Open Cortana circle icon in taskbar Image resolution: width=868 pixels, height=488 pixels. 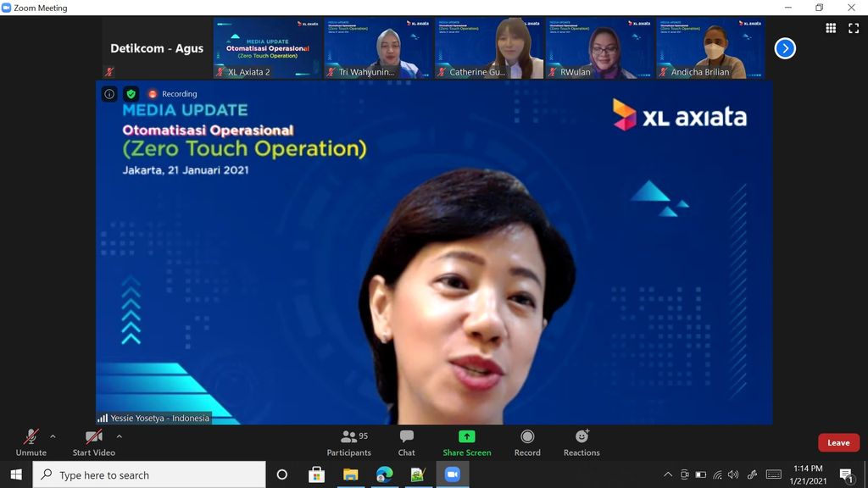(x=281, y=474)
